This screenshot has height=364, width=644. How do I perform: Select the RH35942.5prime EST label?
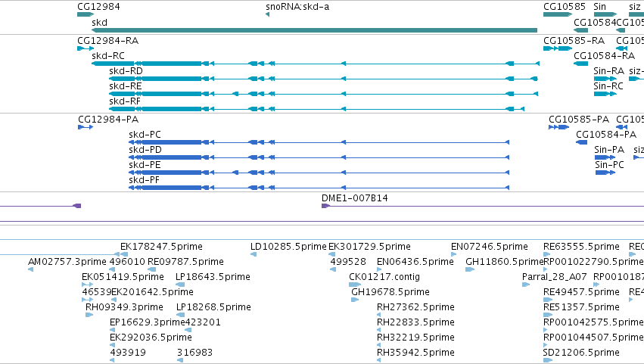click(x=415, y=353)
